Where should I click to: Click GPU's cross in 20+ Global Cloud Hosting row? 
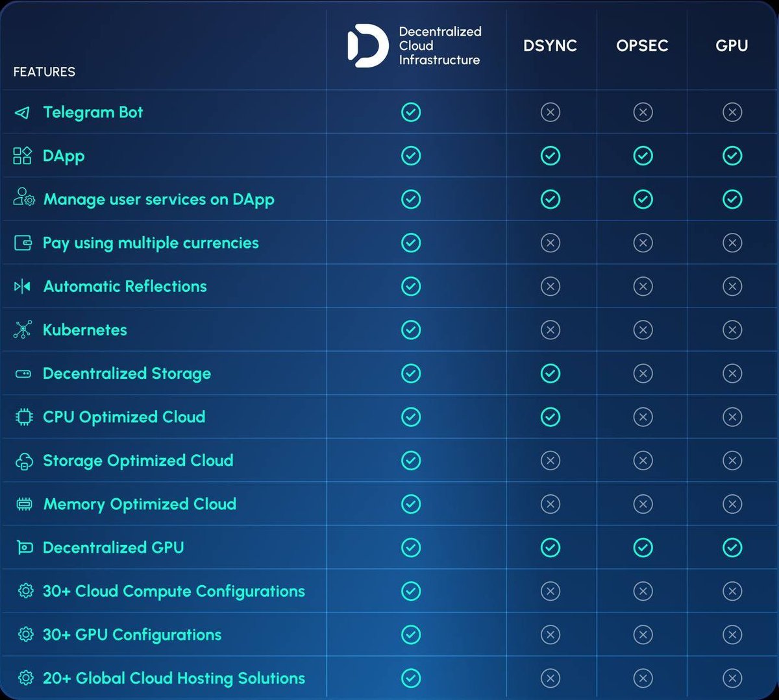tap(732, 678)
